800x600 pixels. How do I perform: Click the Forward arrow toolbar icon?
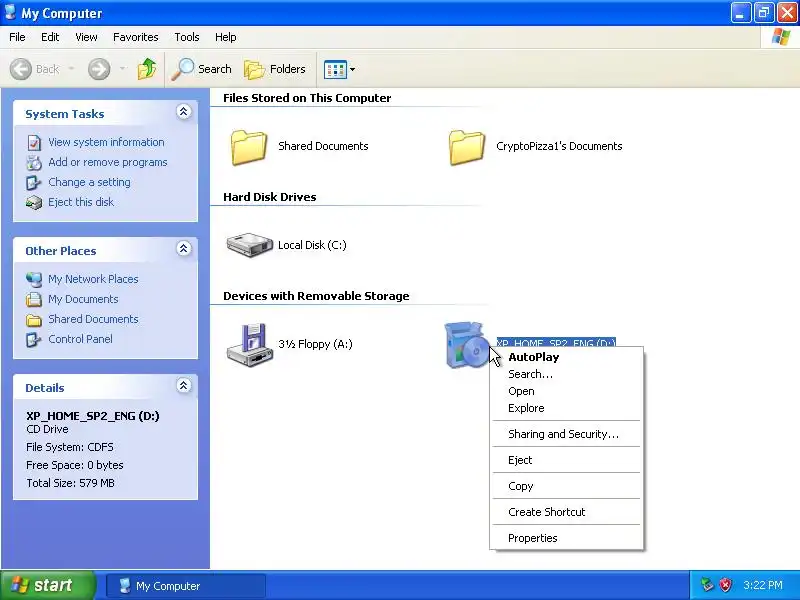click(x=99, y=69)
